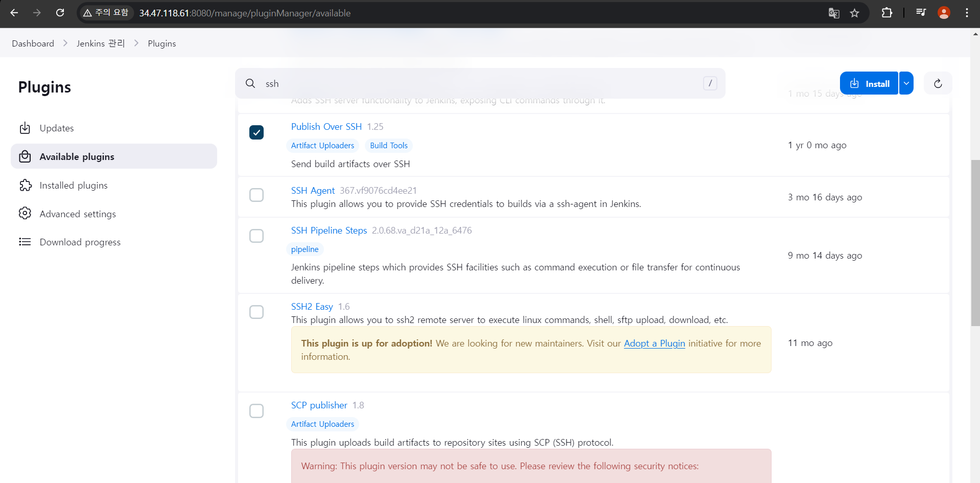The width and height of the screenshot is (980, 483).
Task: Click the browser address bar URL
Action: 245,13
